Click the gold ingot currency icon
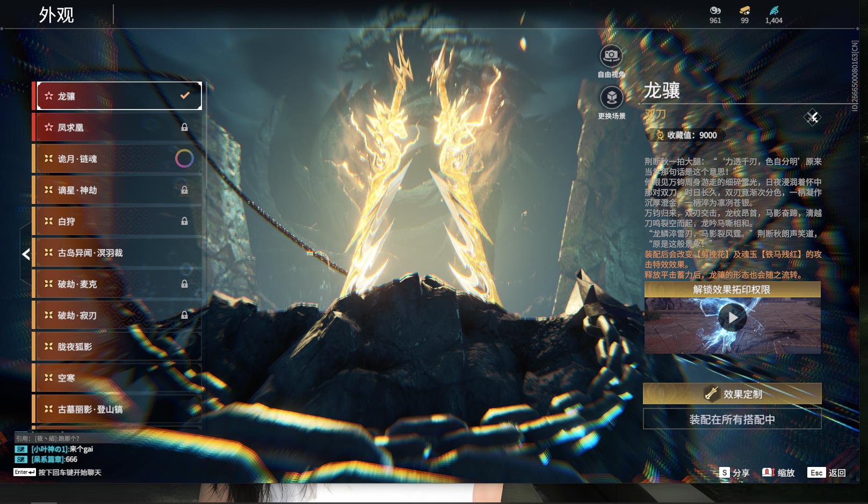 pyautogui.click(x=744, y=10)
